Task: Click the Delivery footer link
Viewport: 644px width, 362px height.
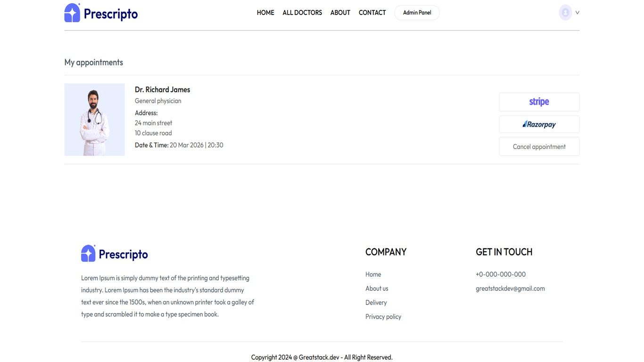Action: 376,303
